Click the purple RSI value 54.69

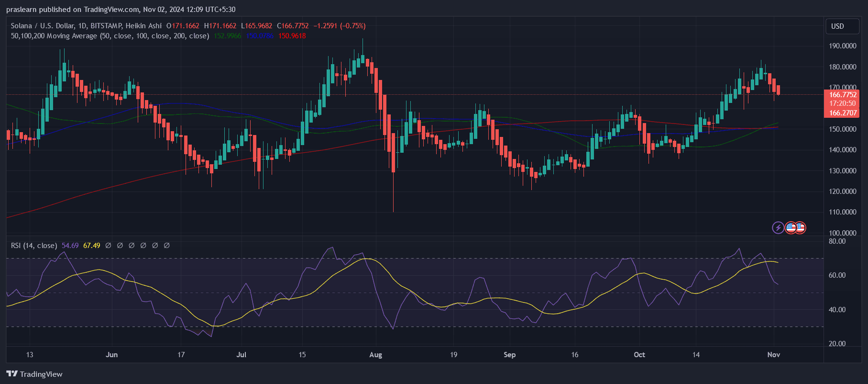(70, 246)
